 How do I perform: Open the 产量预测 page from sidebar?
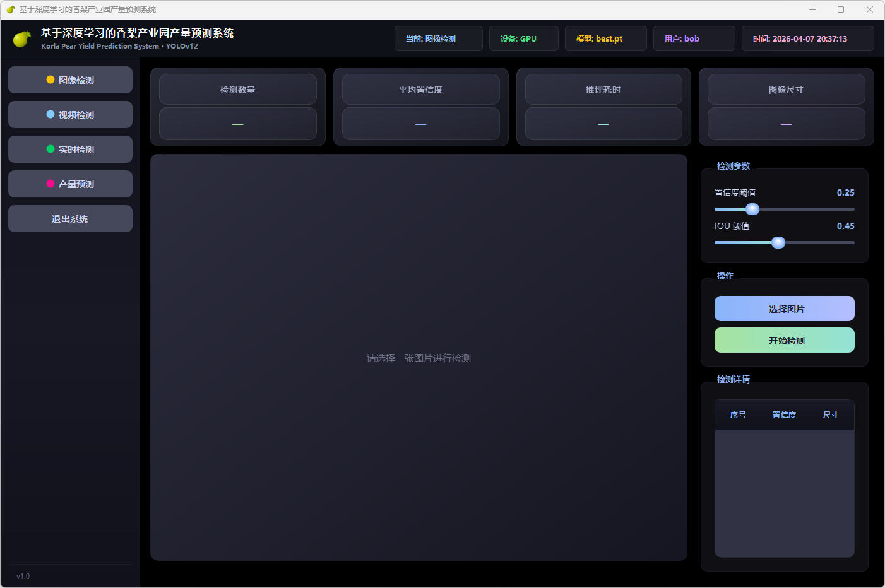[x=70, y=184]
